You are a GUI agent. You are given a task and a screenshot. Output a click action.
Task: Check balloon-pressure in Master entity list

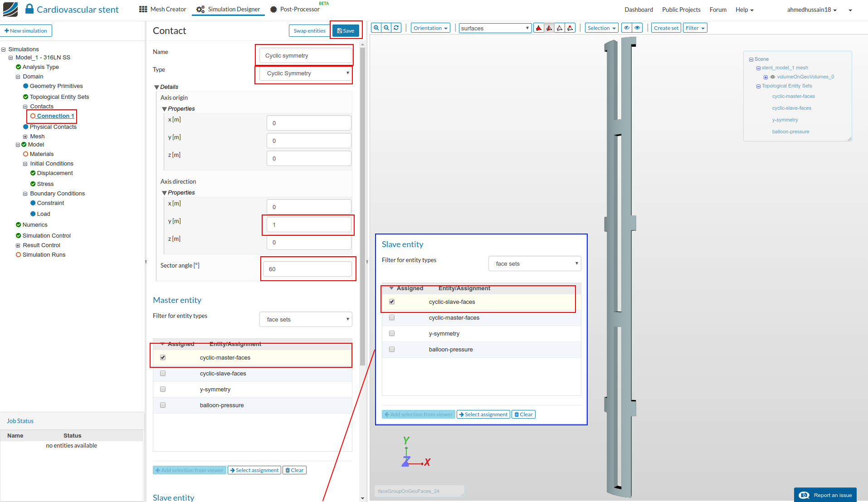tap(163, 405)
